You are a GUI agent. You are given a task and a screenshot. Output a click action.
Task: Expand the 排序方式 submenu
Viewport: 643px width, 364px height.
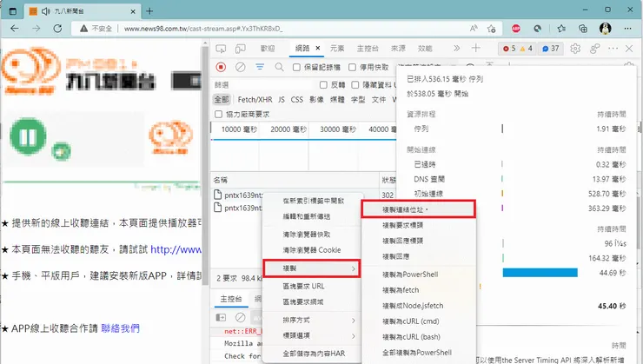pos(312,321)
